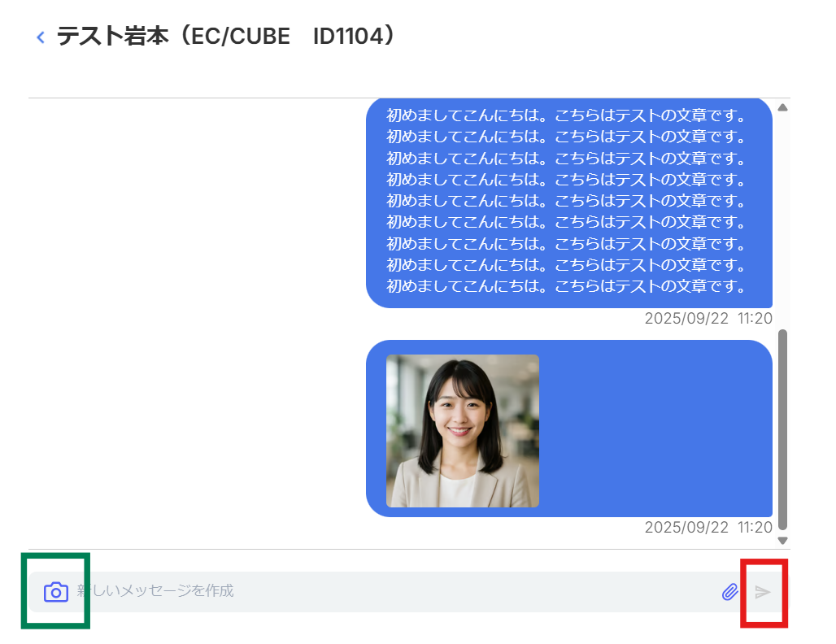
Task: Select the message input field 新しいメッセージを作成
Action: click(325, 591)
